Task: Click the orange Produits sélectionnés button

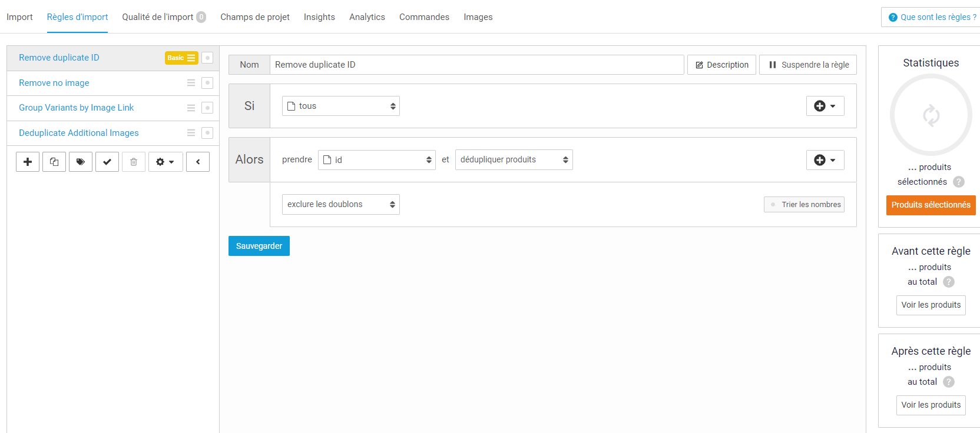Action: pyautogui.click(x=931, y=205)
